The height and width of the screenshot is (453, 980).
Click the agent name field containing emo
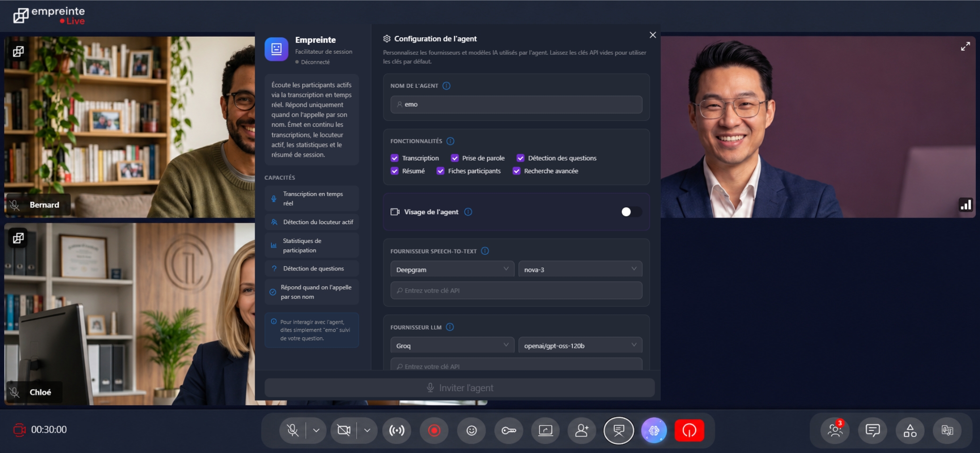tap(516, 104)
